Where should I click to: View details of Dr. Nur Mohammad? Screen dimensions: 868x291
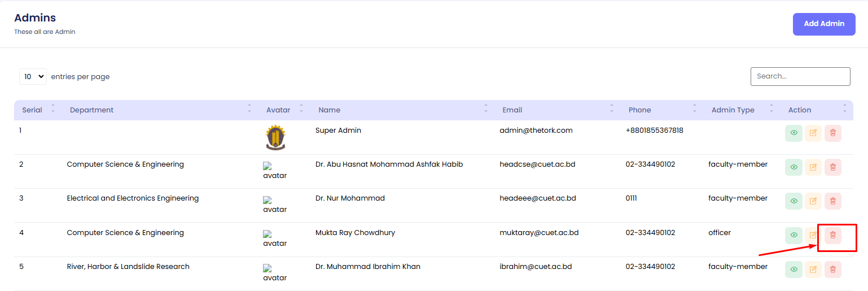pos(794,201)
